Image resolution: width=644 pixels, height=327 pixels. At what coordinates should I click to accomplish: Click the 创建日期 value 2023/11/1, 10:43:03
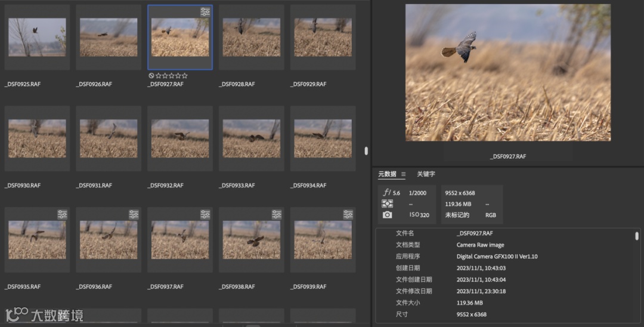pos(481,268)
